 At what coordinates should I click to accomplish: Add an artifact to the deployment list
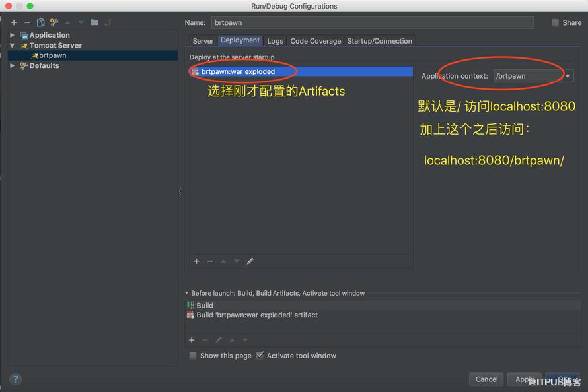click(196, 261)
